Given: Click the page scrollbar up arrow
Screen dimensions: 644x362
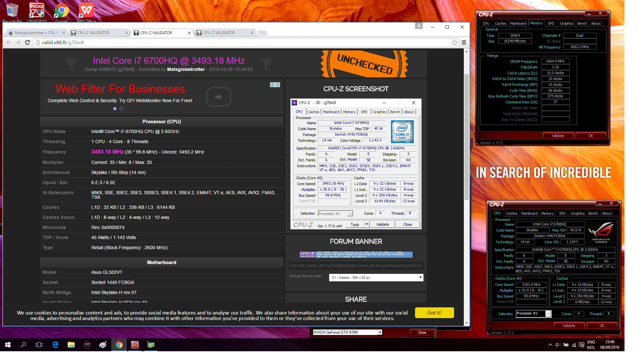Looking at the screenshot, I should [467, 51].
